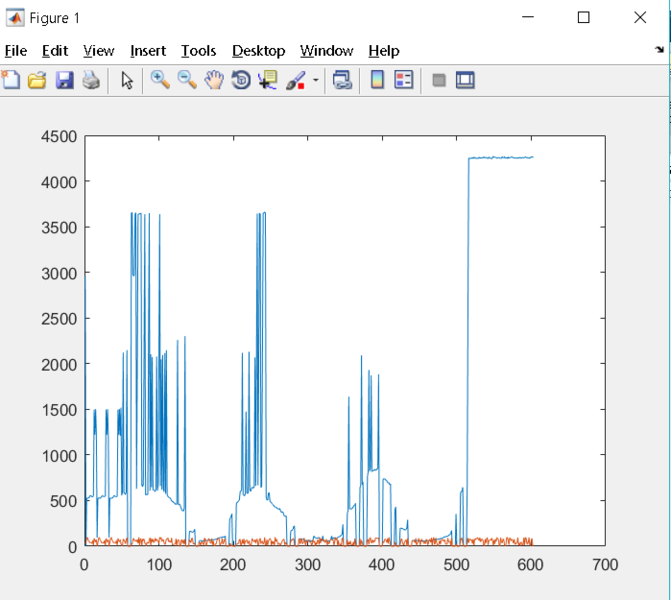Screen dimensions: 671x600
Task: Expand the toolbar docking arrow at right
Action: 659,49
